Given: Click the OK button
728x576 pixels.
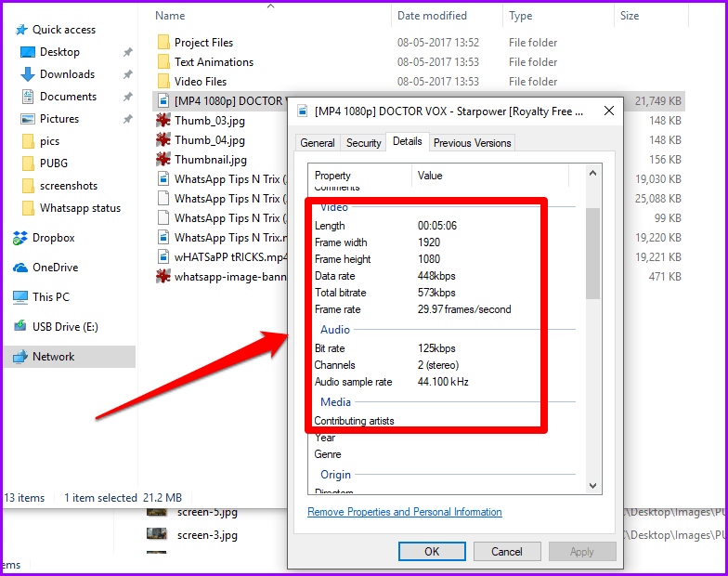Looking at the screenshot, I should [x=432, y=552].
